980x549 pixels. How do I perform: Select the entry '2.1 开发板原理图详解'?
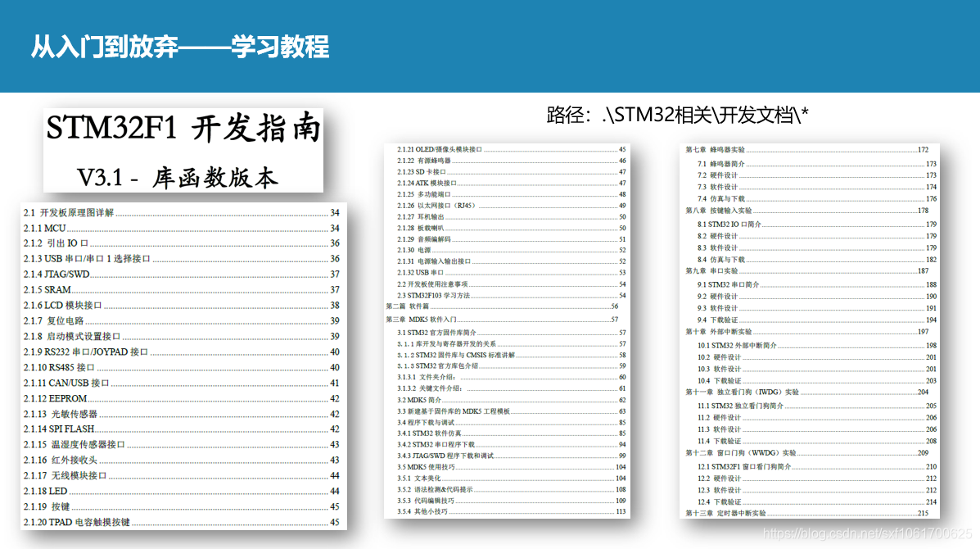click(x=181, y=212)
